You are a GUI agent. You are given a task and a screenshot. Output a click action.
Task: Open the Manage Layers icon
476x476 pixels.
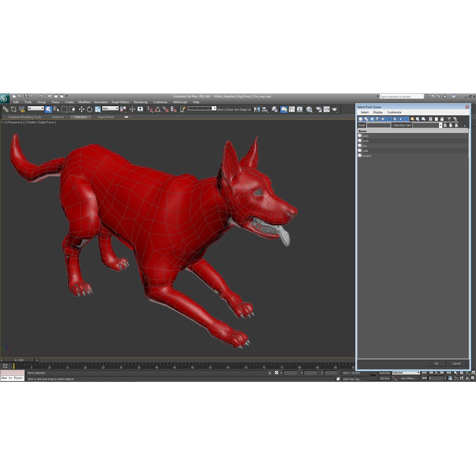[275, 109]
